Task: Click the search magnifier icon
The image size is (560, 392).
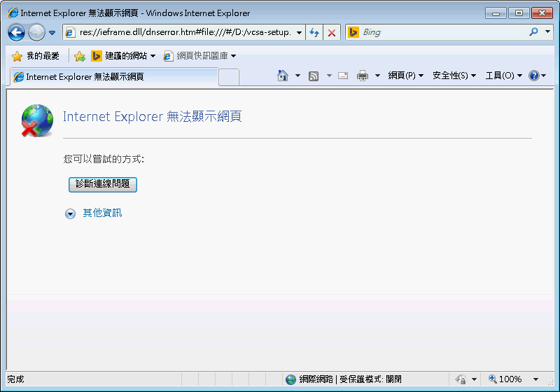Action: pyautogui.click(x=533, y=32)
